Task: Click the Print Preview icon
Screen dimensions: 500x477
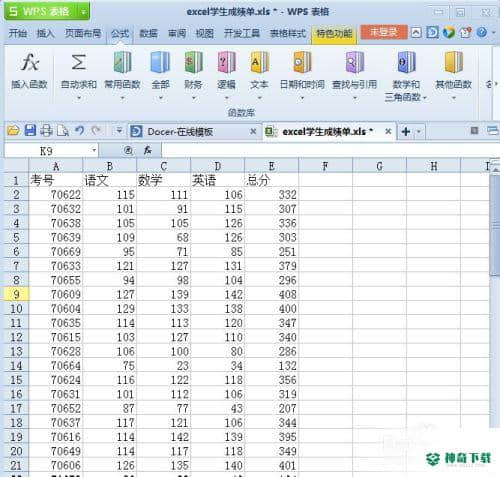Action: tap(63, 131)
